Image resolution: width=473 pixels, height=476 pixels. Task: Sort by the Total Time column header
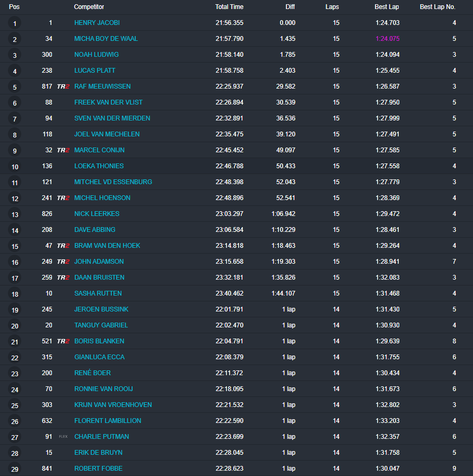click(229, 7)
